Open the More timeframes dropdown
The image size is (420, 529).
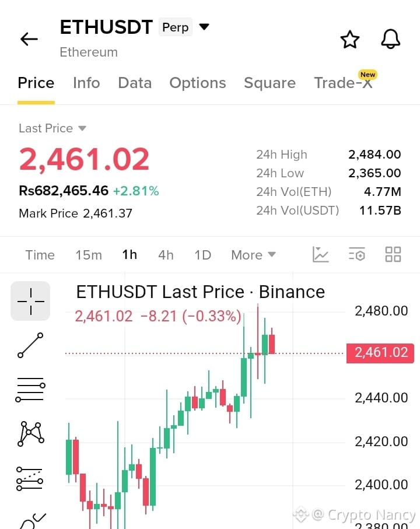(253, 255)
